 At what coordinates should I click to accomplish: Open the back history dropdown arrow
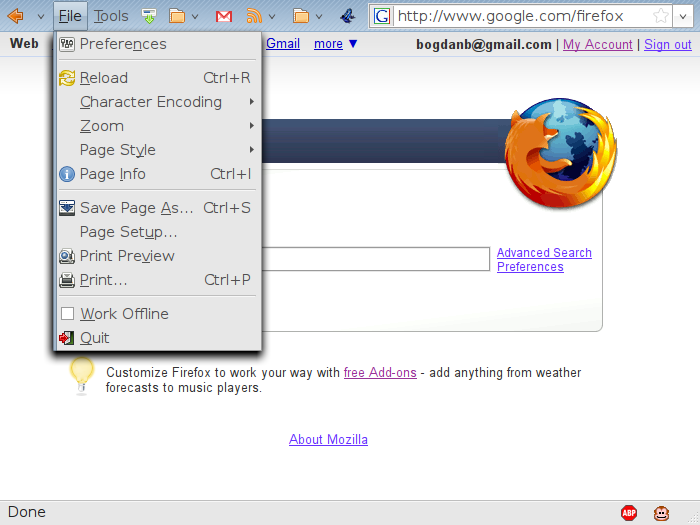[x=41, y=17]
